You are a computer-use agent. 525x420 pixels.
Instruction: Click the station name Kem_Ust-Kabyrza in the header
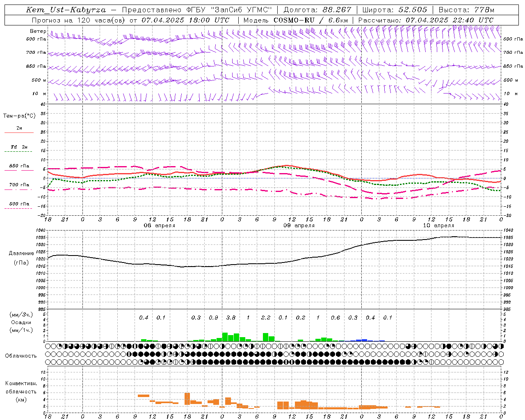click(66, 10)
